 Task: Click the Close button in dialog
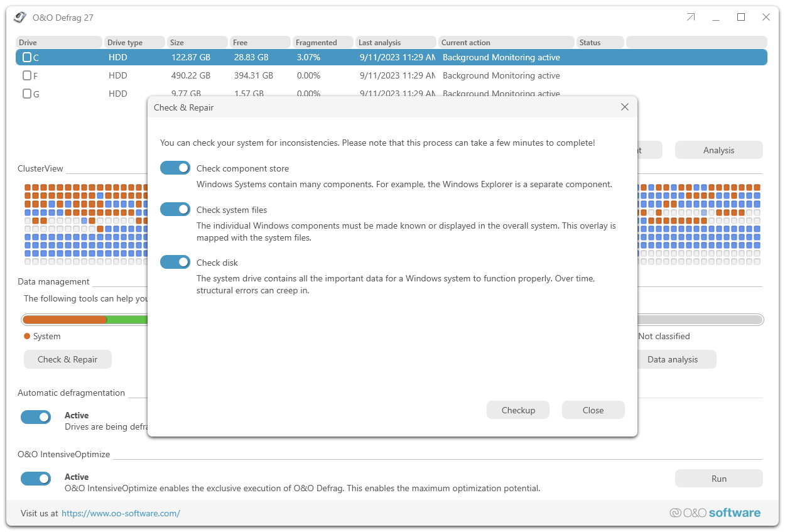[593, 410]
